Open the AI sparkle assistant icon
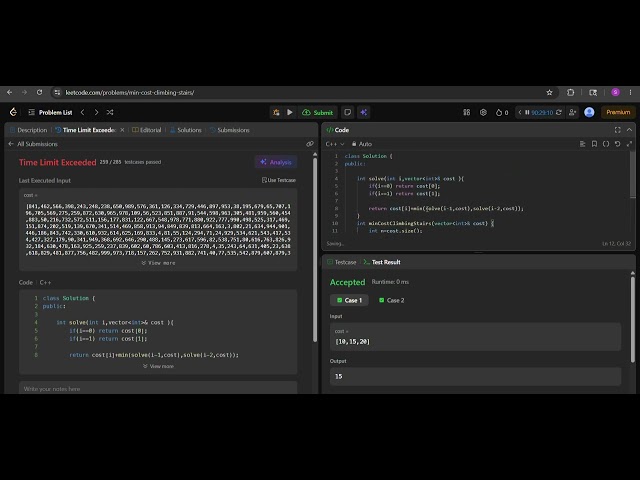 363,112
